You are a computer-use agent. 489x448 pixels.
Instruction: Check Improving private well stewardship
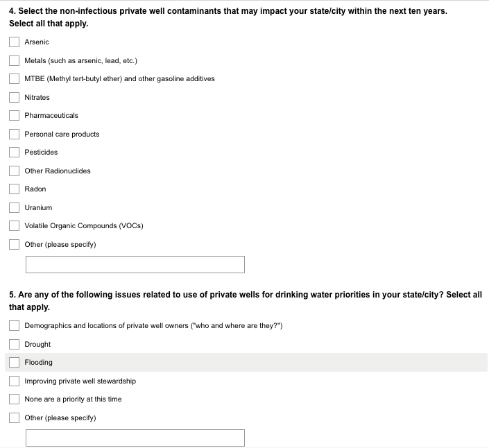click(x=14, y=381)
